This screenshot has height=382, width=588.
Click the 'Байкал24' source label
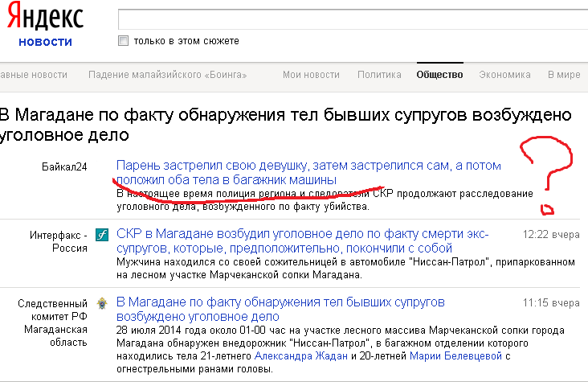(64, 166)
